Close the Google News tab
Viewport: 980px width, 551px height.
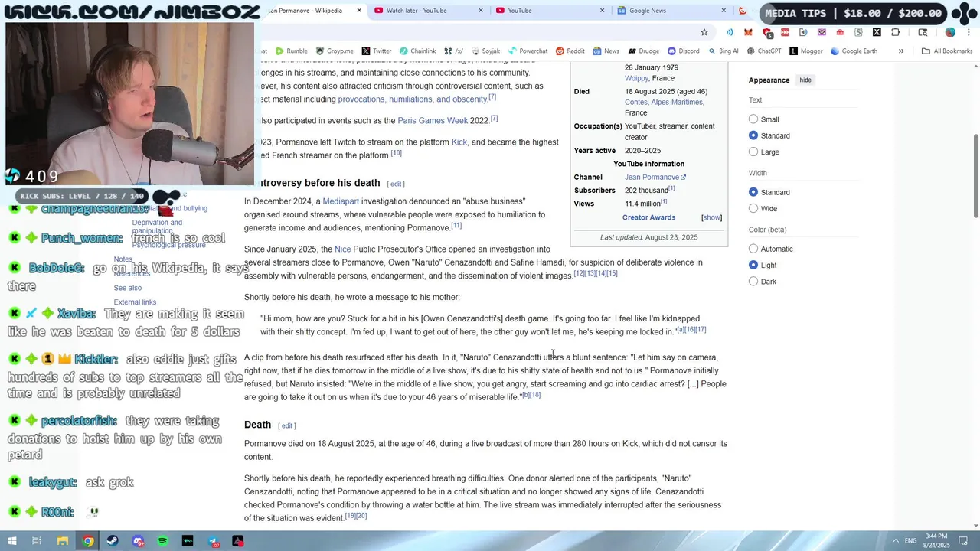pyautogui.click(x=724, y=11)
